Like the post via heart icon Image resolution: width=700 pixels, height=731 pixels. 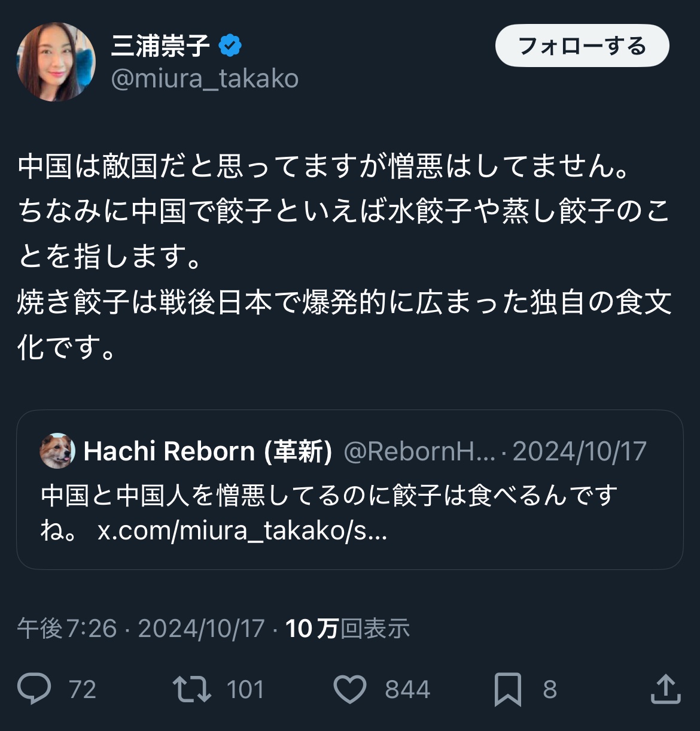349,689
